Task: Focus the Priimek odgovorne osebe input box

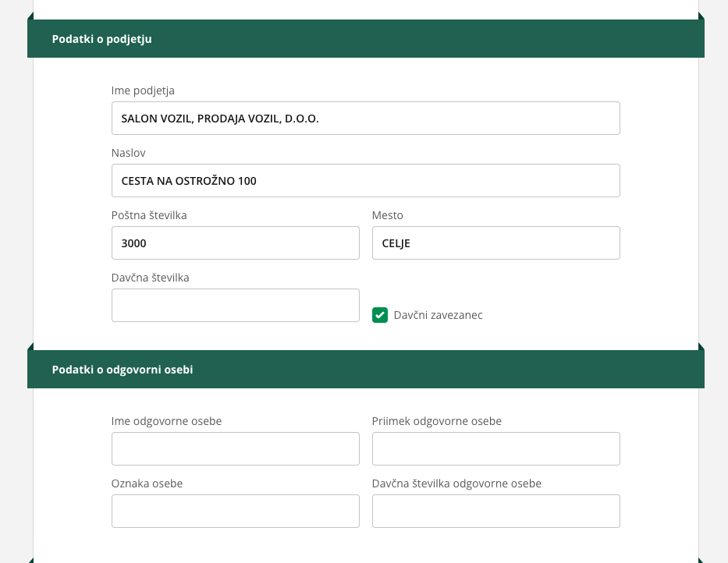Action: [495, 449]
